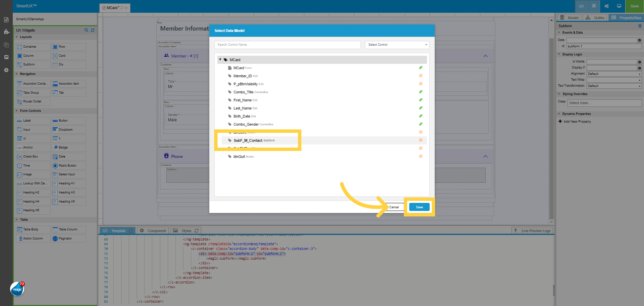This screenshot has height=306, width=644.
Task: Open the Alignment dropdown set to Default
Action: pos(614,74)
